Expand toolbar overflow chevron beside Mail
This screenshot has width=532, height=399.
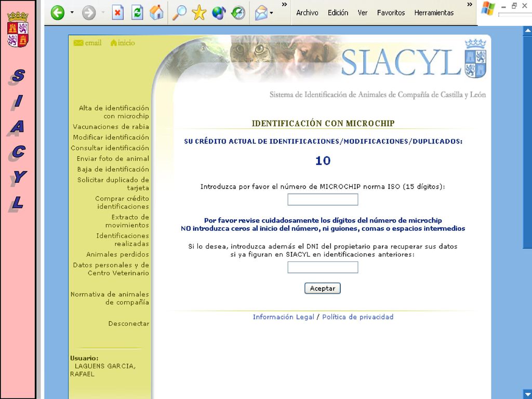pos(284,4)
